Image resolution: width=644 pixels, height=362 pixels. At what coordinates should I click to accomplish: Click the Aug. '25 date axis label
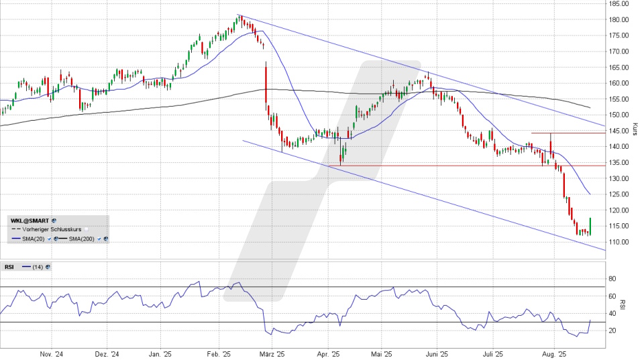[x=553, y=354]
